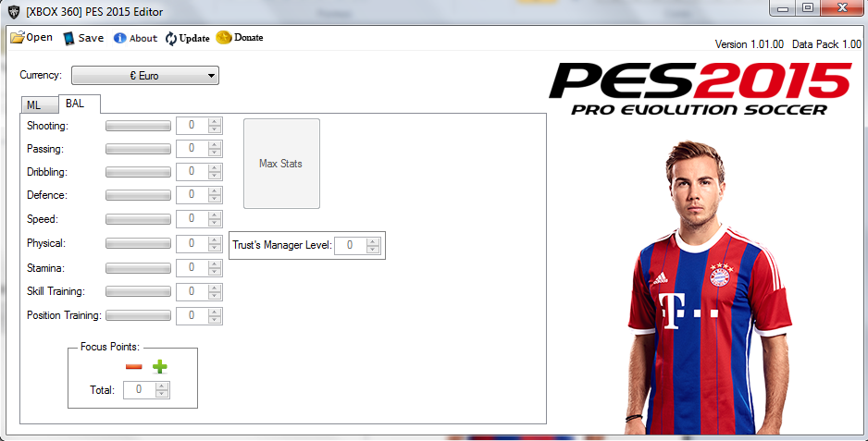Click the app icon in title bar
This screenshot has height=441, width=868.
pyautogui.click(x=14, y=11)
